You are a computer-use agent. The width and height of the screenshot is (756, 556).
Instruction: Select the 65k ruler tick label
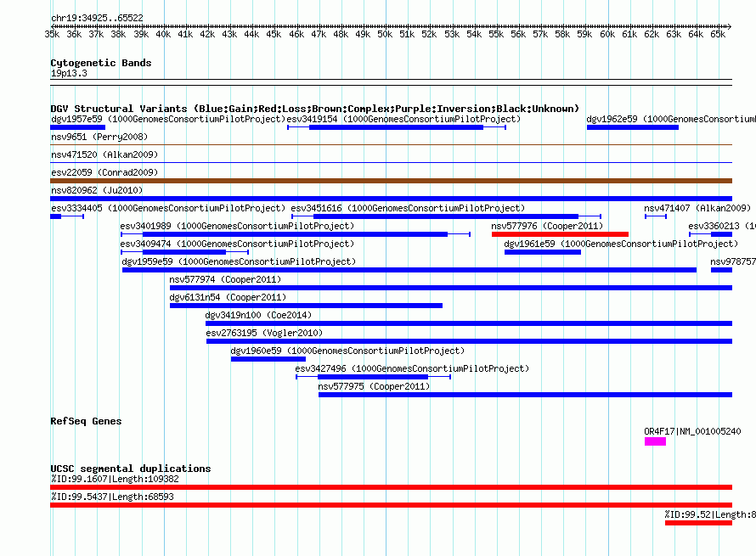pos(718,34)
